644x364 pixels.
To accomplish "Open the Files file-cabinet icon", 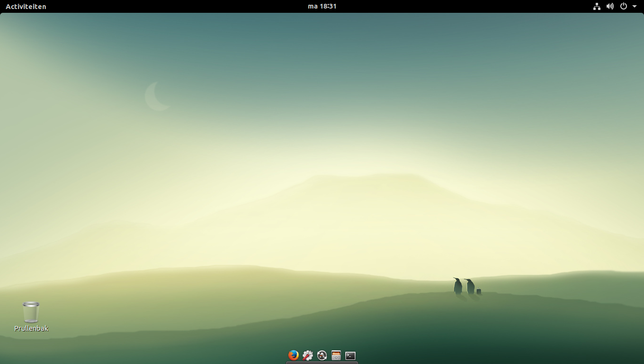I will pos(336,355).
